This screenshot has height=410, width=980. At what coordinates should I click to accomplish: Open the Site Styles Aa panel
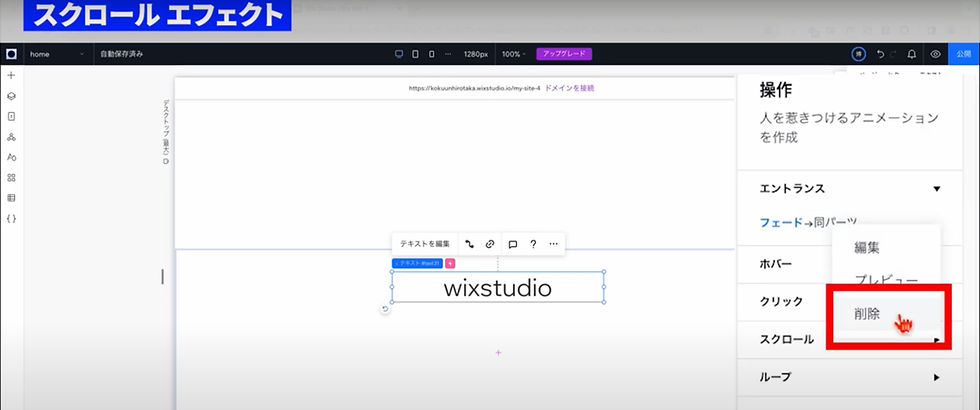pyautogui.click(x=11, y=158)
